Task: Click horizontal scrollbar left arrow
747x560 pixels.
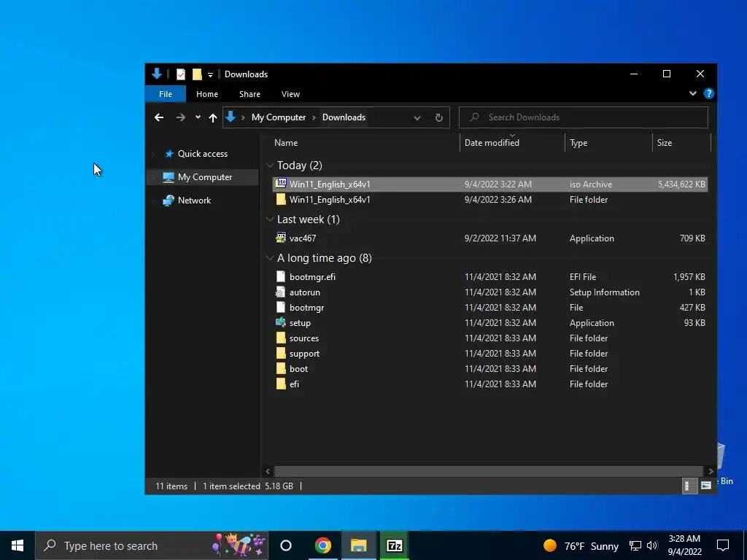Action: coord(268,471)
